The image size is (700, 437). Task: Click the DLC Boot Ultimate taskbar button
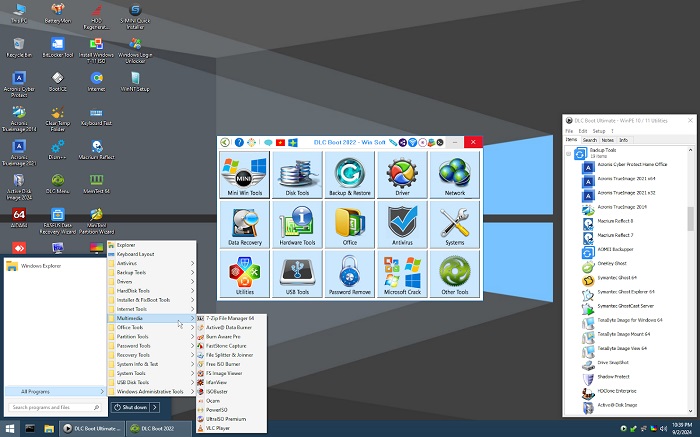point(92,429)
